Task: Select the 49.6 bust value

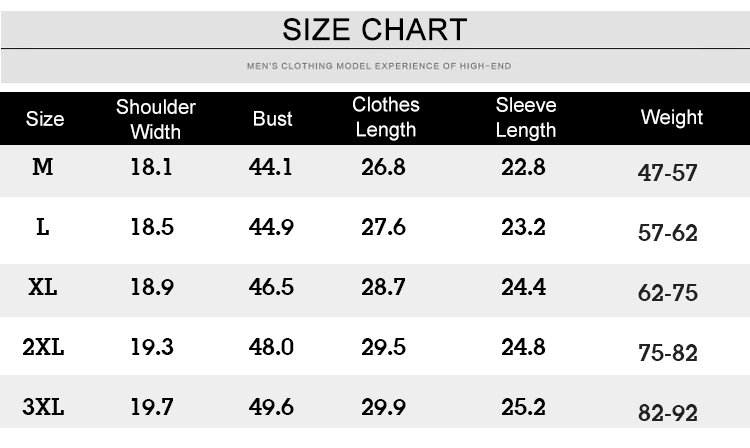Action: 271,407
